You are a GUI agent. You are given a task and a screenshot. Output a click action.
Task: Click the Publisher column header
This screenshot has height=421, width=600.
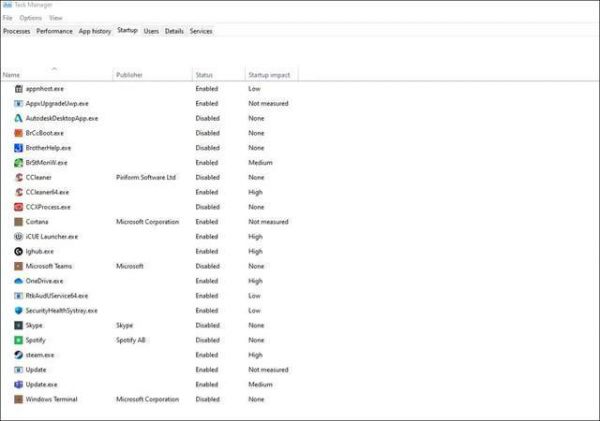tap(130, 75)
